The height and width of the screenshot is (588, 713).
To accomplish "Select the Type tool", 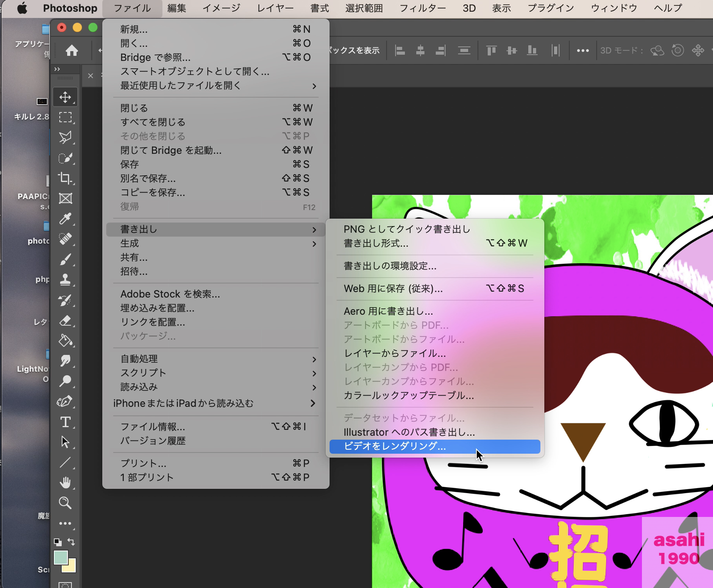I will coord(65,422).
